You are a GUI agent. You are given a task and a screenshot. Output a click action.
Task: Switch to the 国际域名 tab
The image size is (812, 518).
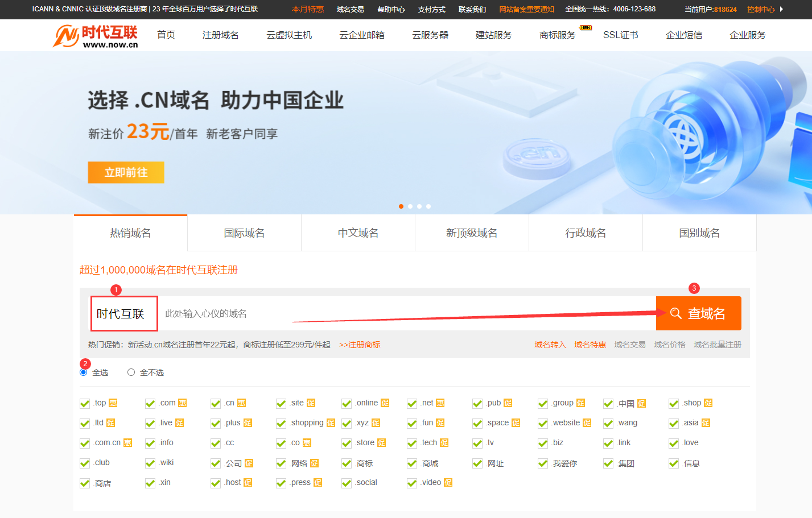pyautogui.click(x=244, y=233)
